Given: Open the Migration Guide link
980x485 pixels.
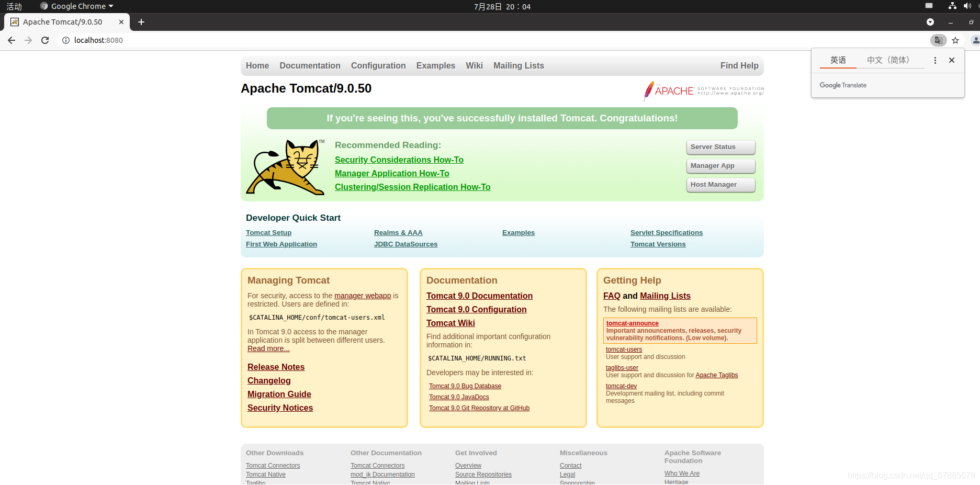Looking at the screenshot, I should (x=279, y=394).
